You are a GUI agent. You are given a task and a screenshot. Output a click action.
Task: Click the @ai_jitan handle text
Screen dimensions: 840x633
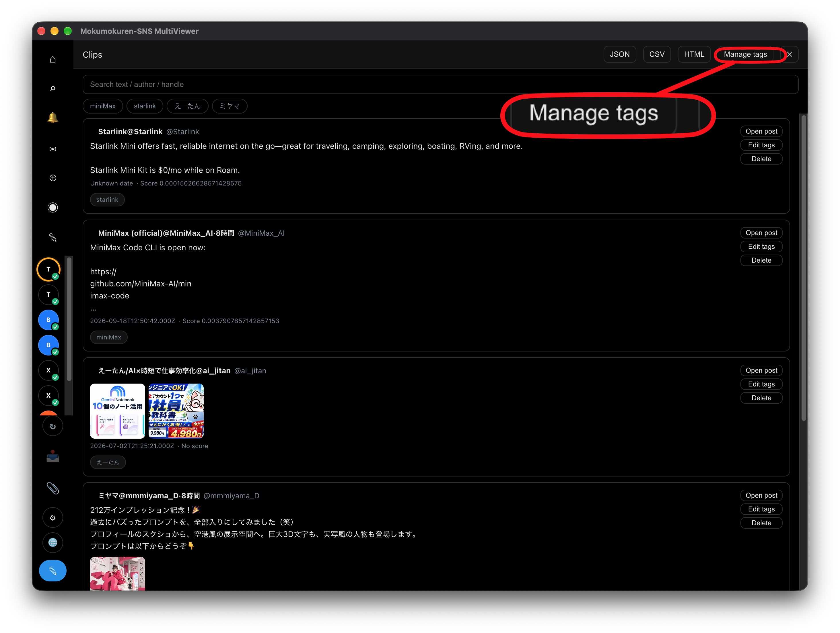click(250, 371)
